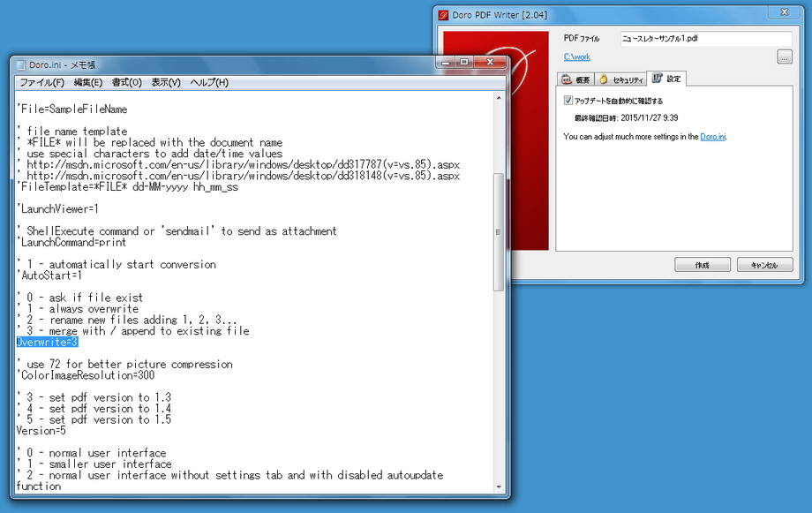Image resolution: width=812 pixels, height=513 pixels.
Task: Open the 表示(V) menu in Notepad
Action: tap(166, 82)
